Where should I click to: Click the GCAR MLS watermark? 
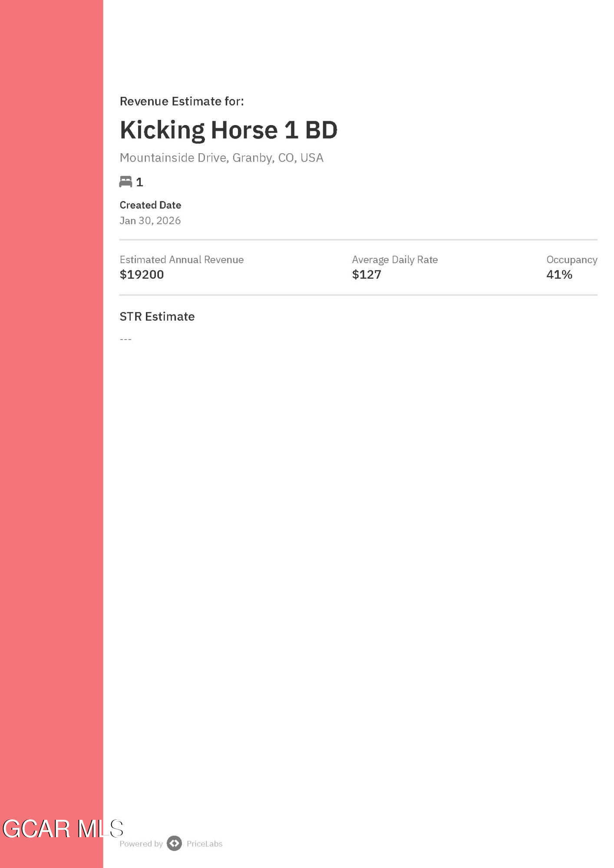tap(63, 828)
